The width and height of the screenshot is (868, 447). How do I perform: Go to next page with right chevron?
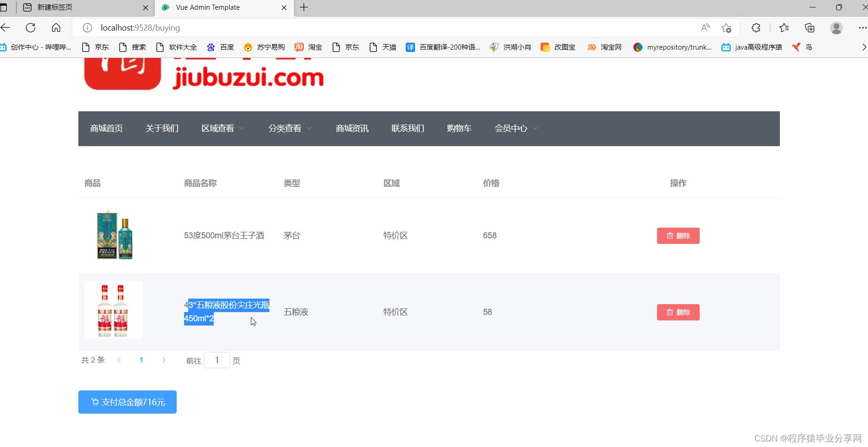(164, 360)
